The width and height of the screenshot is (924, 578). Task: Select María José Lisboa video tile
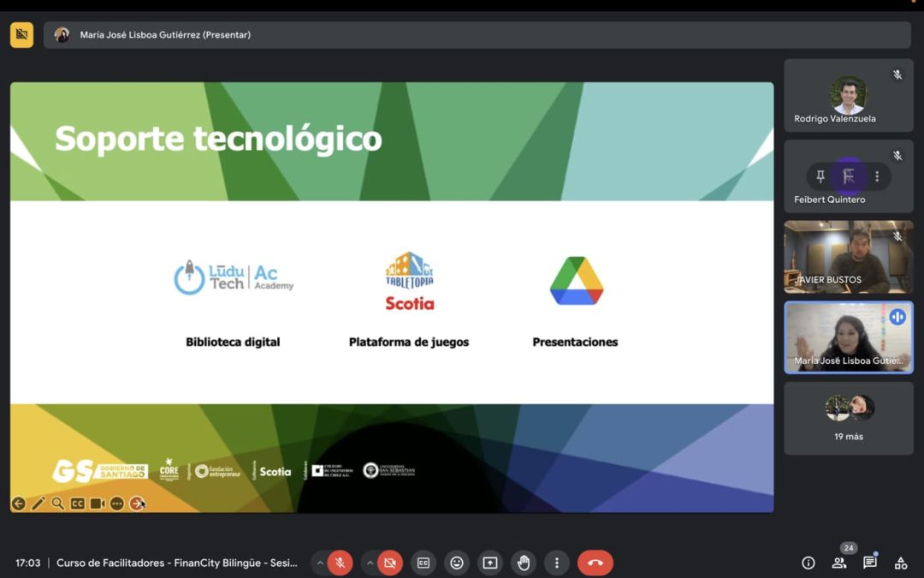849,337
